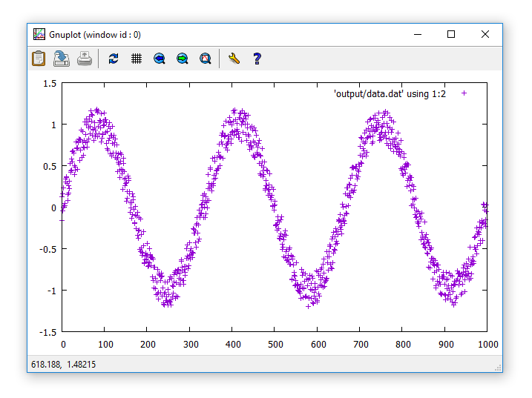Go forward to next zoom level
Screen dimensions: 532x398
pyautogui.click(x=182, y=58)
